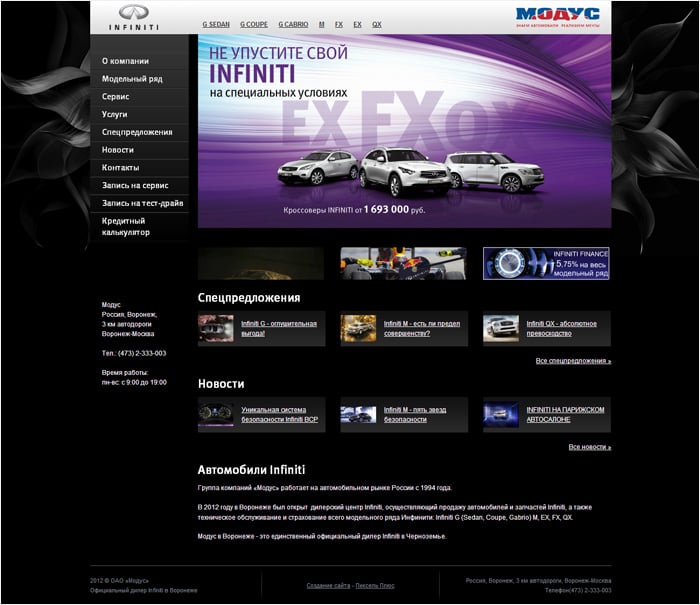
Task: Click the main crossover promo banner
Action: tap(404, 130)
